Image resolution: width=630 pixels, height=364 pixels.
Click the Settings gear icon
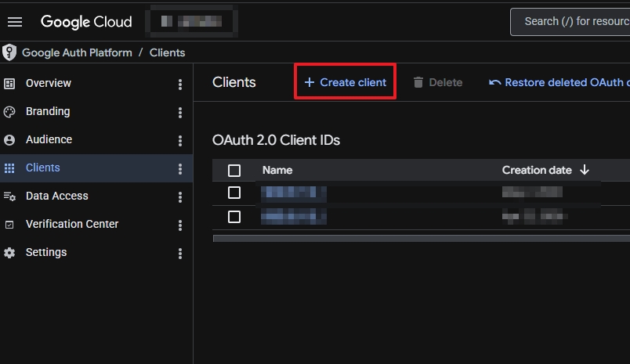coord(9,252)
